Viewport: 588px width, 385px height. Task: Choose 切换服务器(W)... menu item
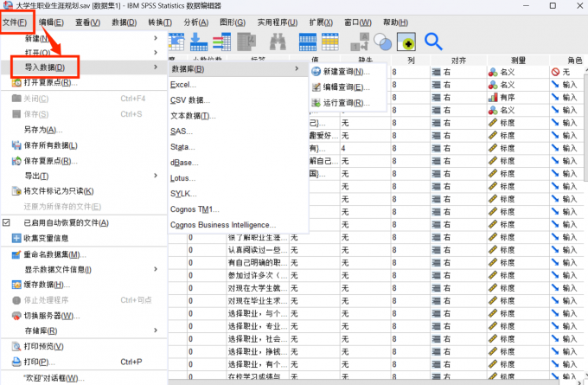coord(85,316)
